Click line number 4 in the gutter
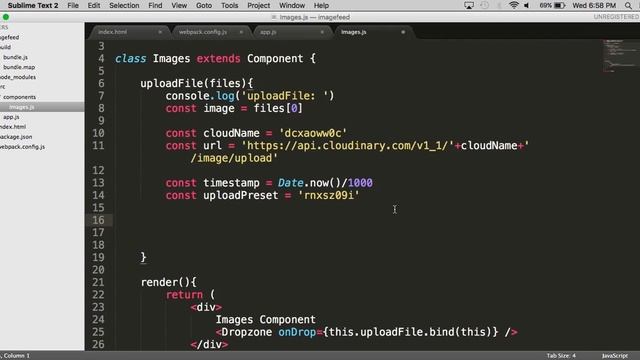 pyautogui.click(x=101, y=58)
